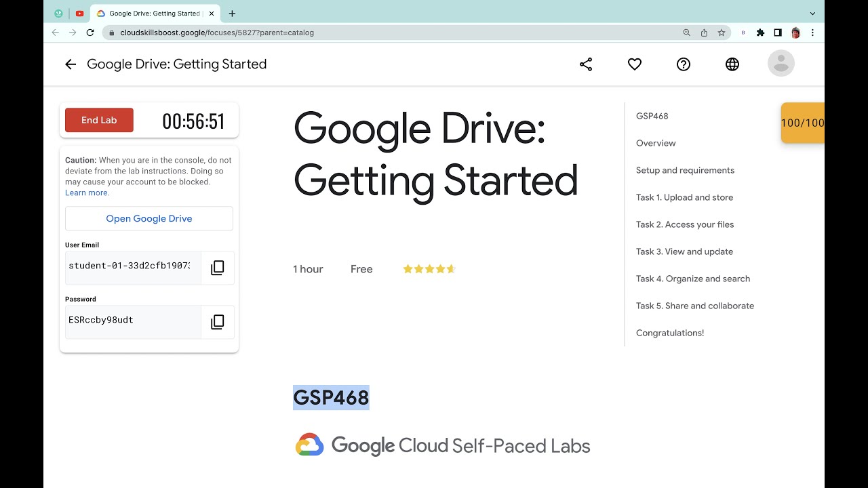Jump to Task 1. Upload and store
The height and width of the screenshot is (488, 868).
click(x=684, y=197)
